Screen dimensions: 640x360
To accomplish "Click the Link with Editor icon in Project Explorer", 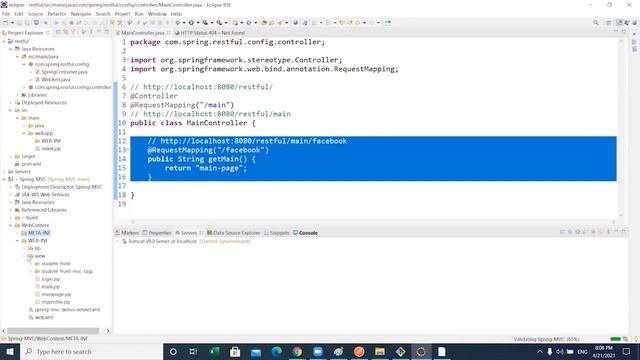I will [66, 32].
